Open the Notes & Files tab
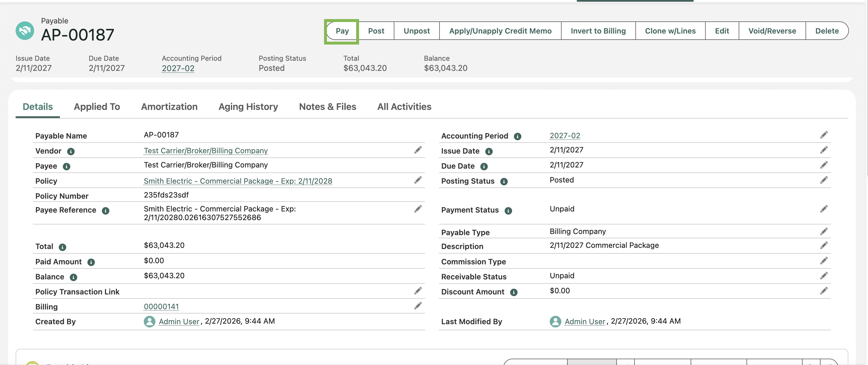 [x=328, y=107]
